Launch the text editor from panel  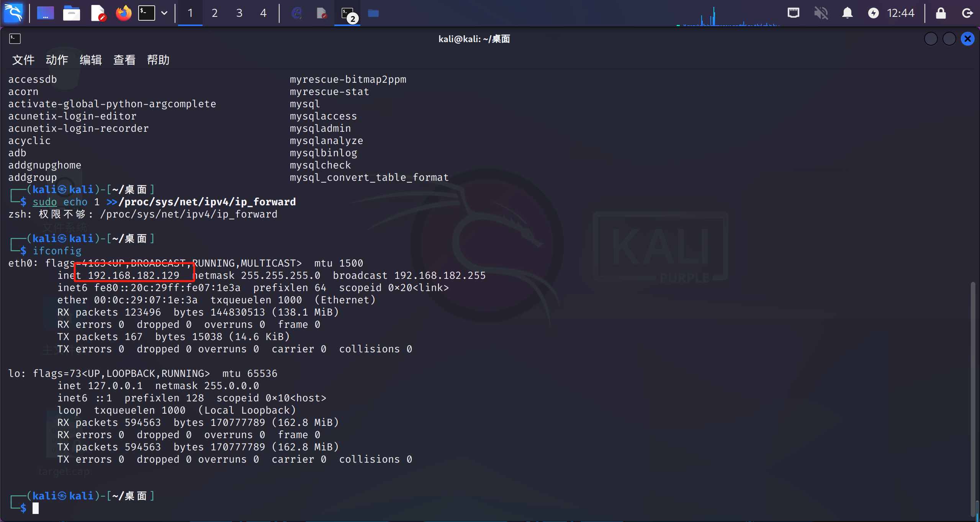(98, 13)
